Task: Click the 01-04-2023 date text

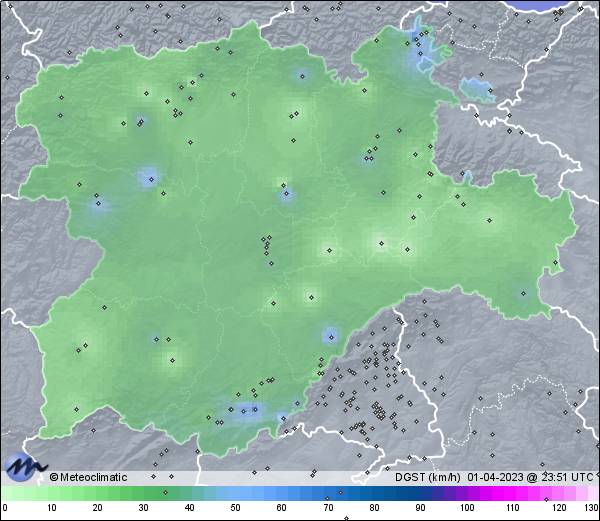Action: (x=495, y=477)
